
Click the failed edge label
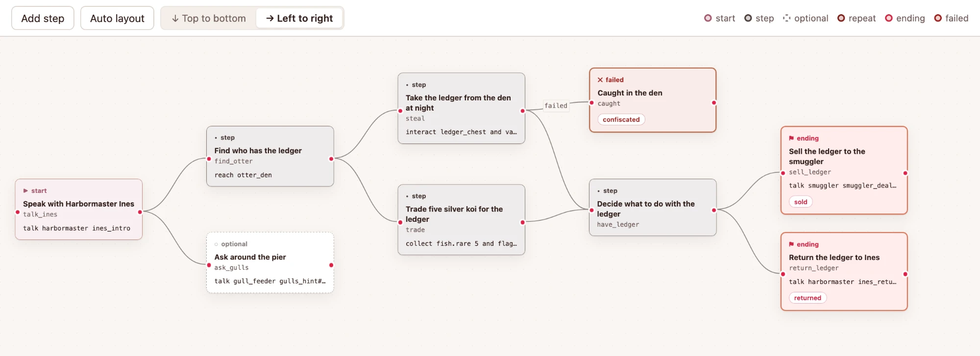point(556,106)
